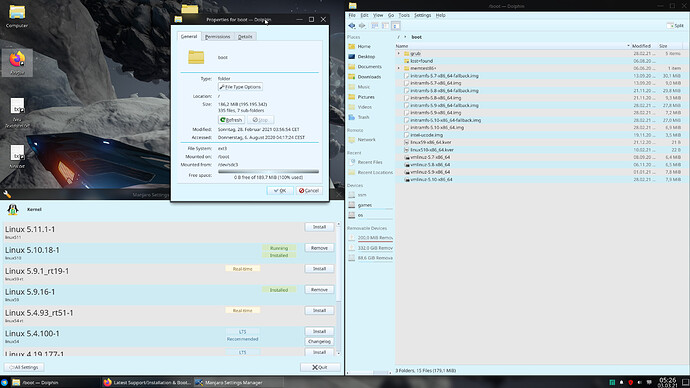
Task: Remove the Linux 5.9.16-1 kernel
Action: pyautogui.click(x=319, y=289)
